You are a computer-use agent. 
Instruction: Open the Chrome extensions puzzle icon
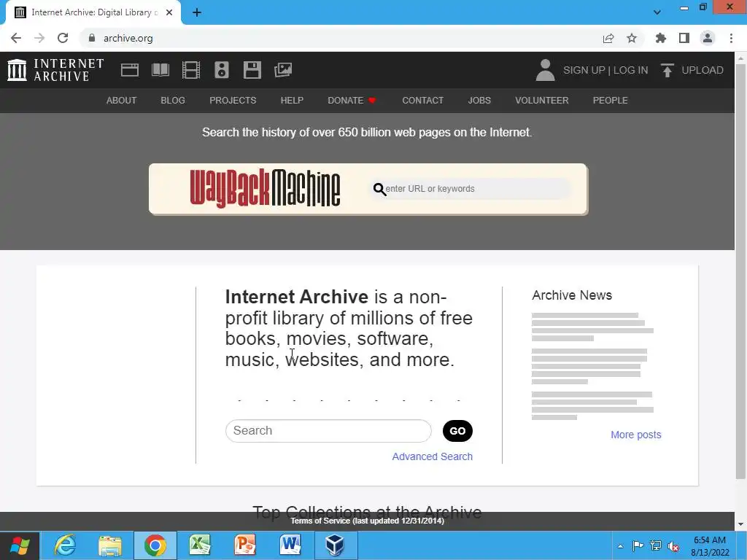point(661,38)
